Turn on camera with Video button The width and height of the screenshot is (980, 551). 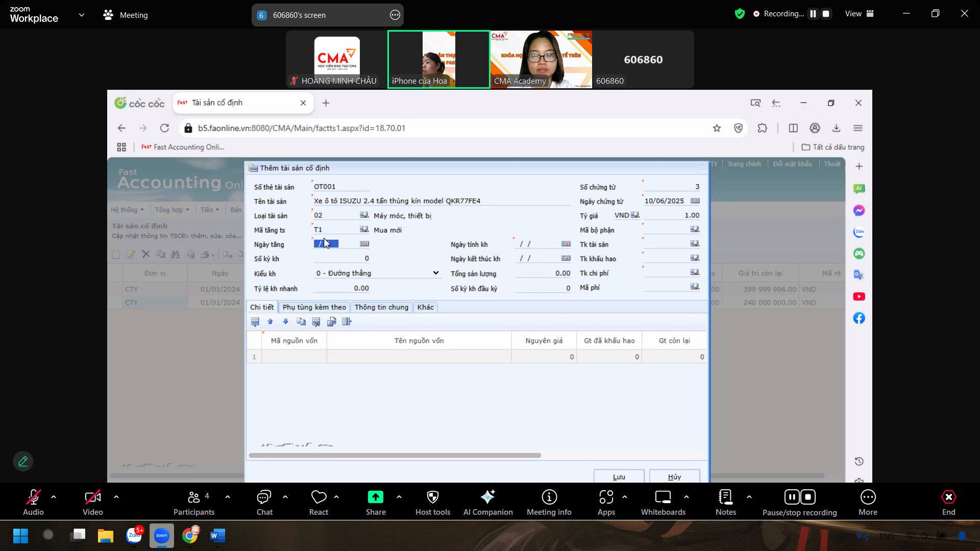(92, 497)
